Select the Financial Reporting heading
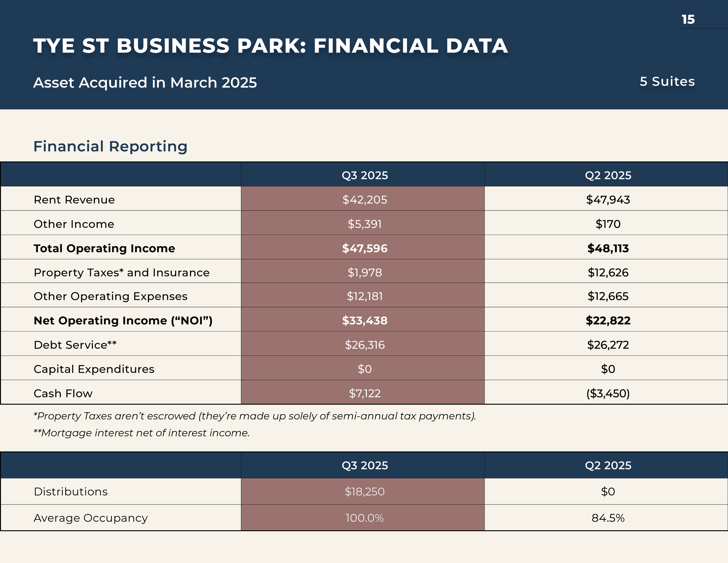728x563 pixels. point(110,146)
